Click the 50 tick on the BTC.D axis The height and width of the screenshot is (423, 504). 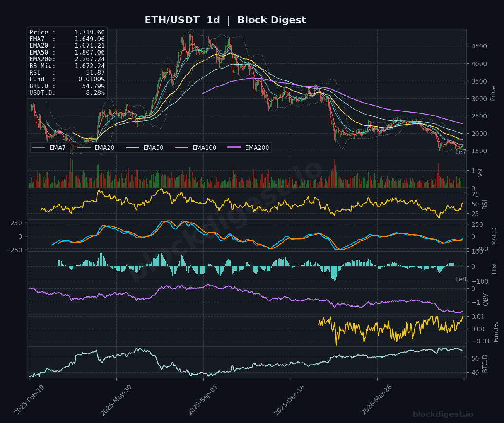pos(475,358)
